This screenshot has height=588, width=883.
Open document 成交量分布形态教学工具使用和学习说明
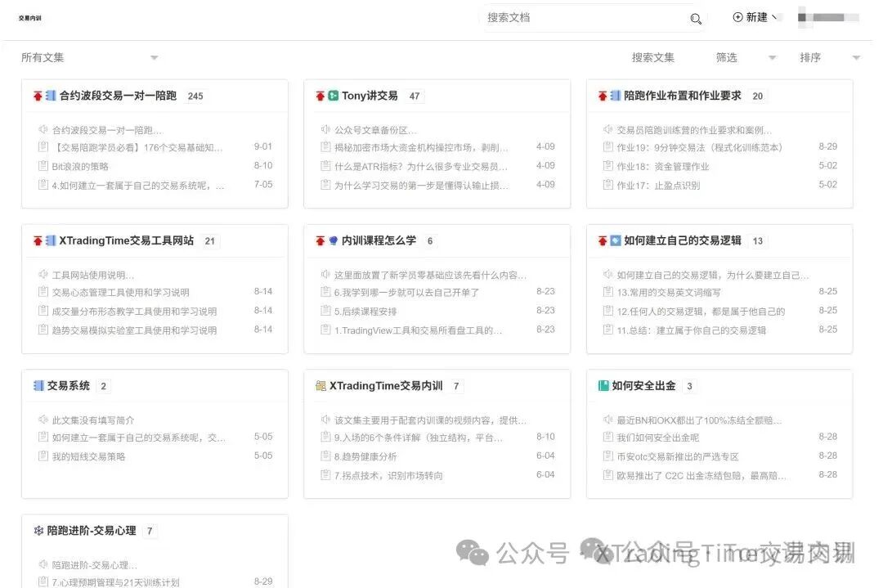134,312
